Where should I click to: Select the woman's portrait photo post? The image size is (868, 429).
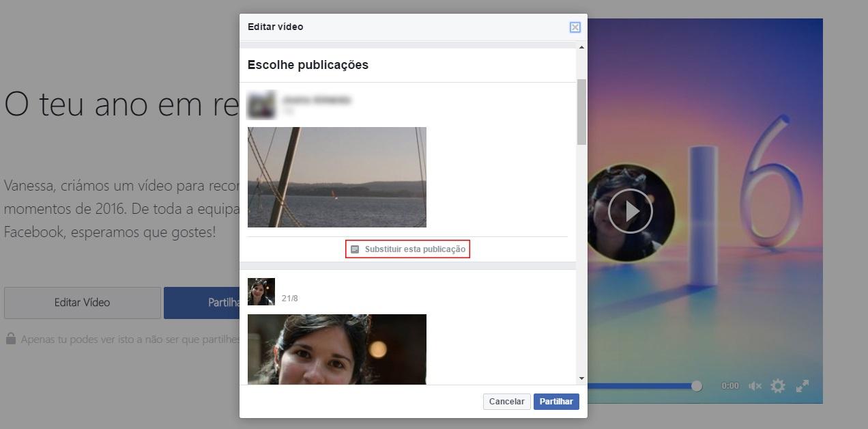336,348
